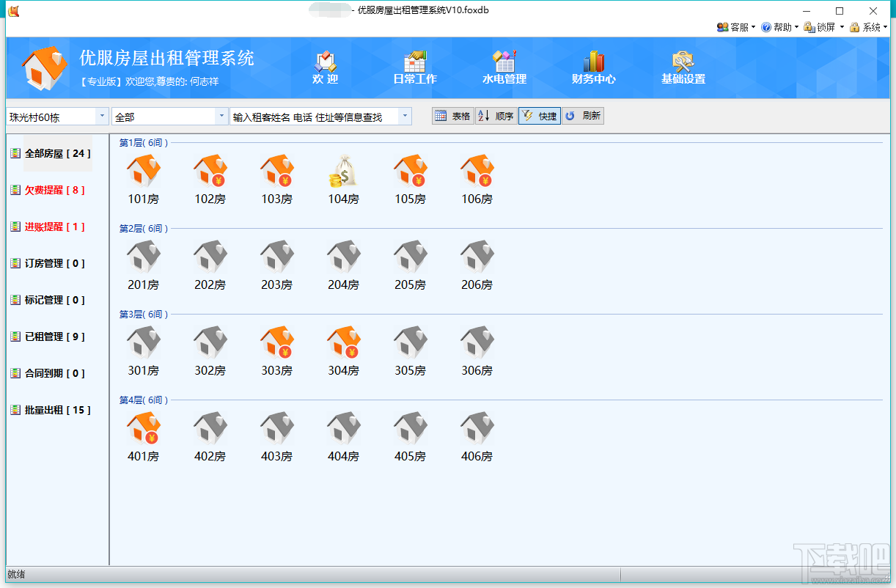
Task: Click gray house icon 202房
Action: (x=210, y=257)
